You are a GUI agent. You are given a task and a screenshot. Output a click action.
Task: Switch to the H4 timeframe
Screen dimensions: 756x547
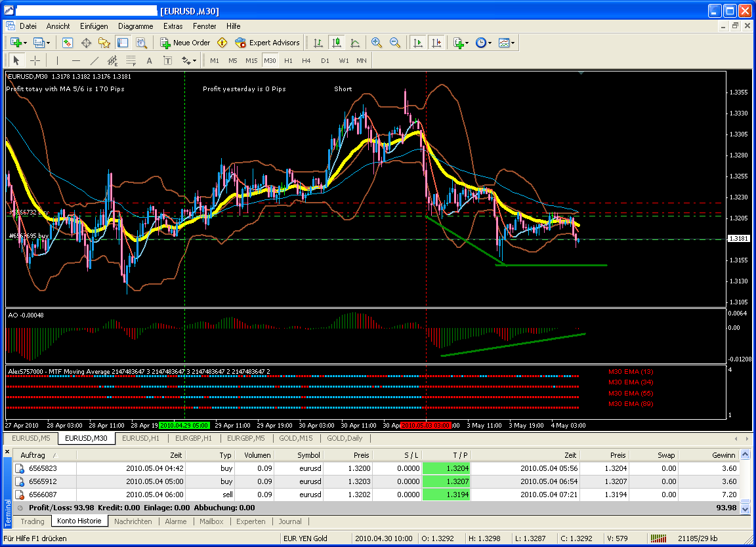pyautogui.click(x=306, y=60)
